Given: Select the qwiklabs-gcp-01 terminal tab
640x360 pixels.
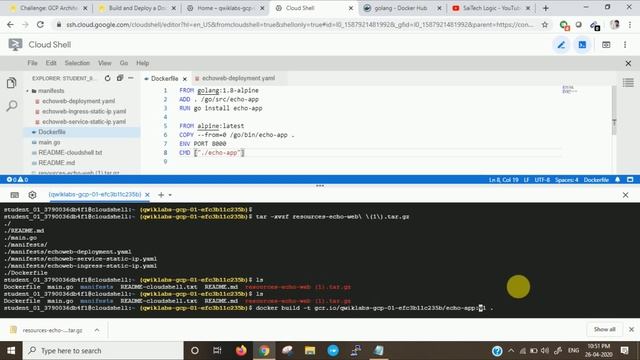Looking at the screenshot, I should (x=95, y=195).
